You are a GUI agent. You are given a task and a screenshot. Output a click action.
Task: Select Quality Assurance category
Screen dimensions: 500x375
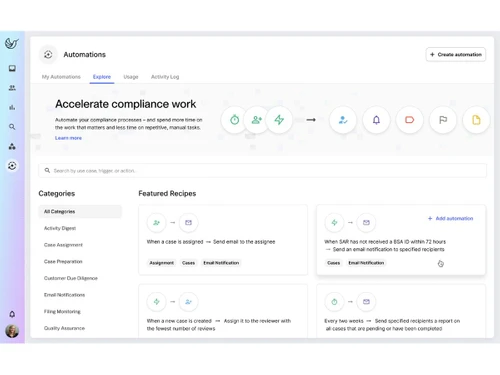[x=64, y=328]
